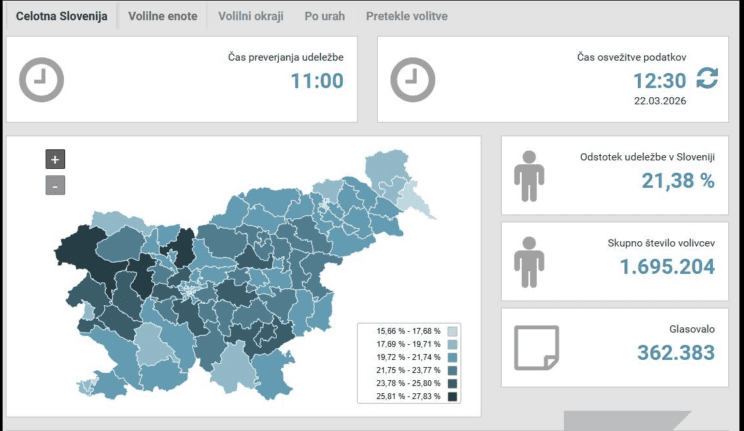Switch to the Volilne enote tab

(x=162, y=17)
